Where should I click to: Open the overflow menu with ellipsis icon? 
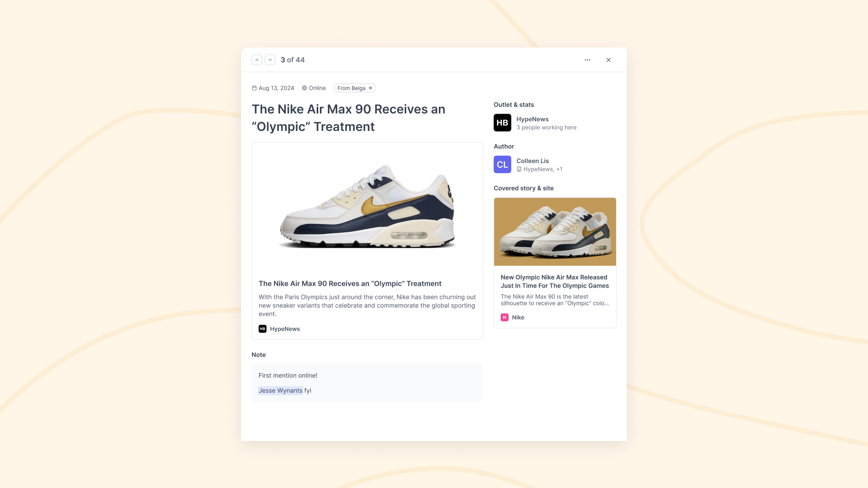pyautogui.click(x=587, y=59)
